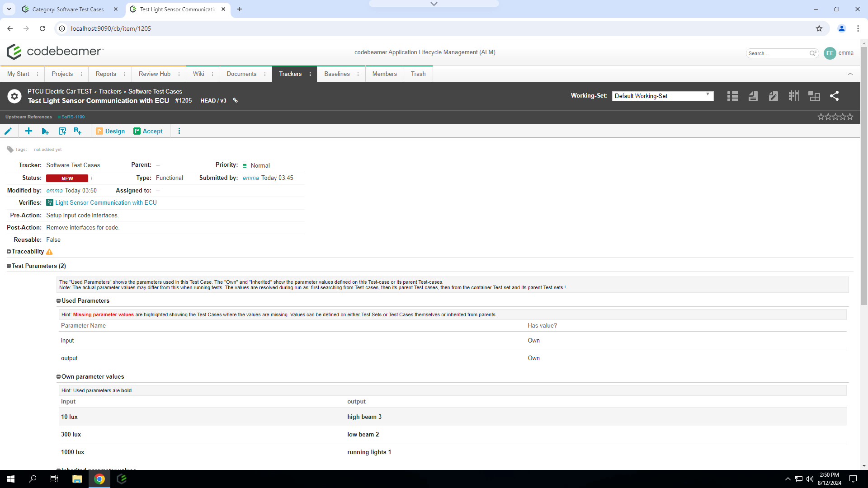
Task: Expand the Traceability section
Action: tap(9, 252)
